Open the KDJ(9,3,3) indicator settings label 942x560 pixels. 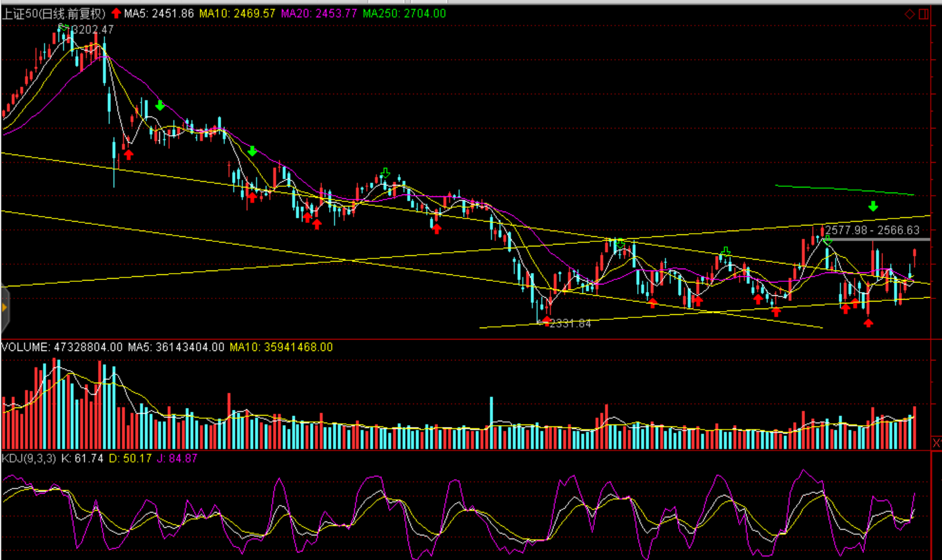(x=29, y=458)
